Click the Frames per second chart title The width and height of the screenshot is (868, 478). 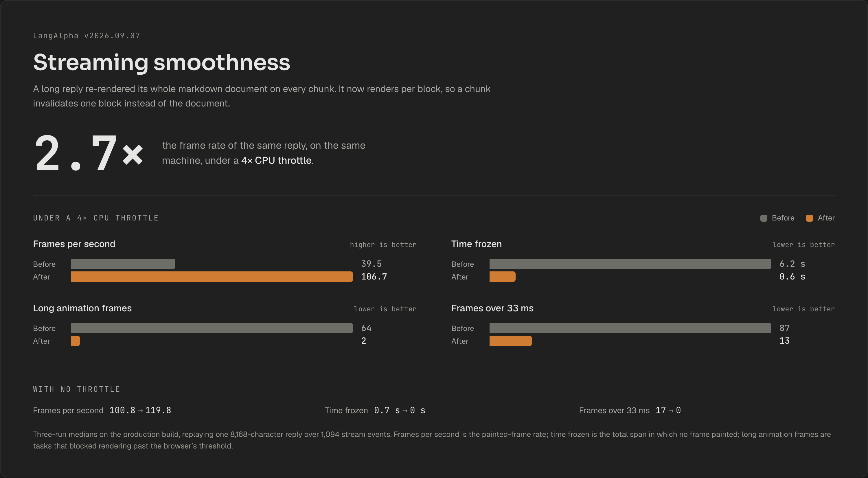74,244
